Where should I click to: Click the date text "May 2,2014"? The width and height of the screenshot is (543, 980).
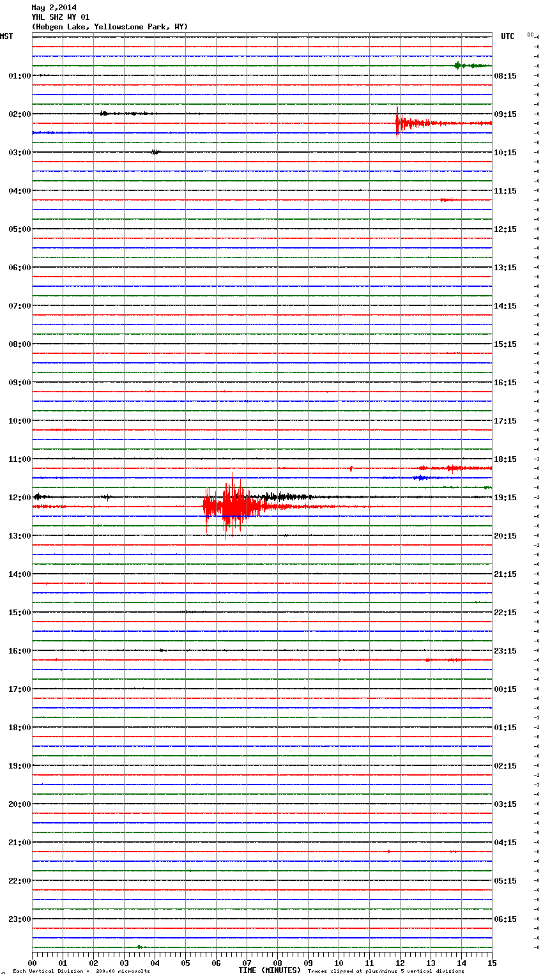point(54,8)
